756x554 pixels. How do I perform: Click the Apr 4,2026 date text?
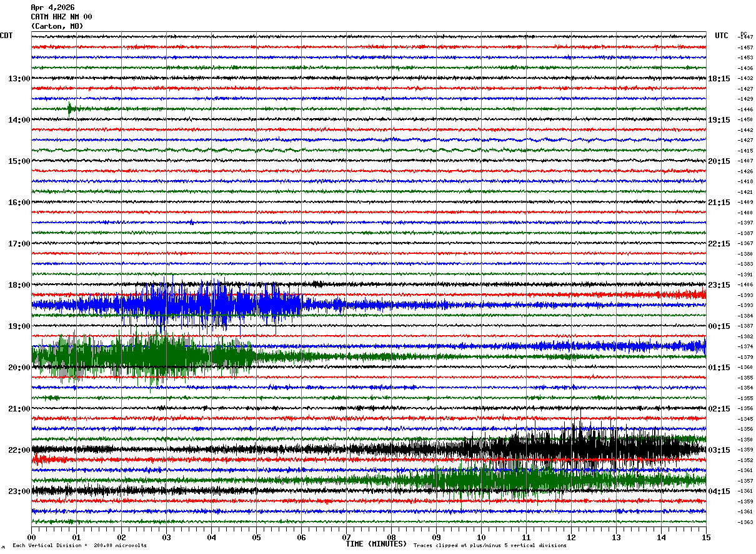point(52,8)
